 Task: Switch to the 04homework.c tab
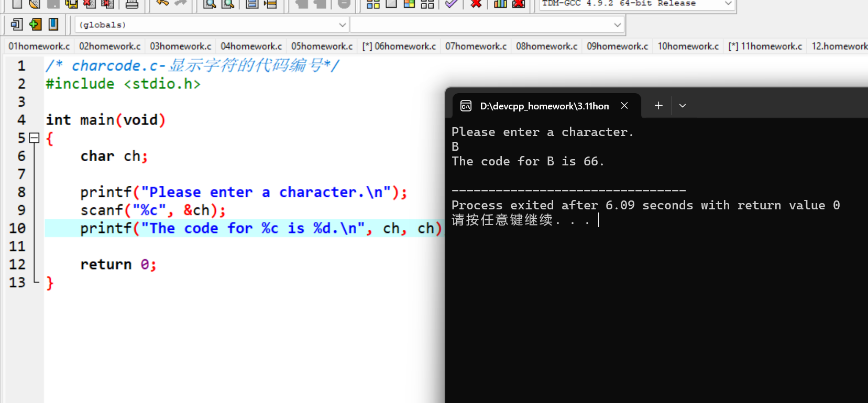pos(251,46)
